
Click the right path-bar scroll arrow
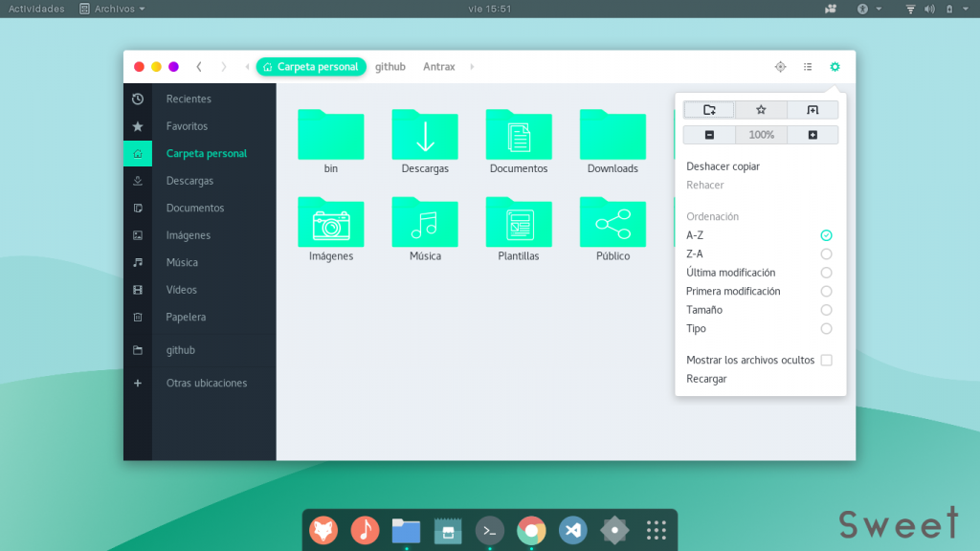[x=472, y=67]
